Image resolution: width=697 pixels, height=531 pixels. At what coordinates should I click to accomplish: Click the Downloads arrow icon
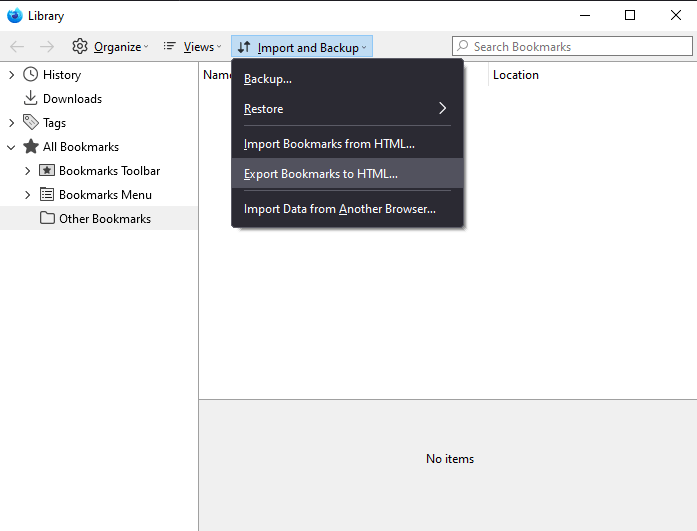pos(30,98)
